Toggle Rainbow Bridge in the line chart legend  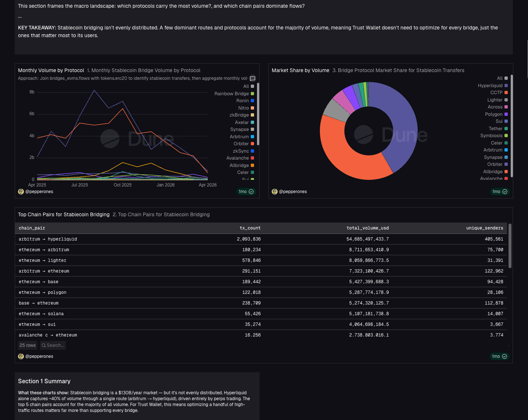coord(234,94)
